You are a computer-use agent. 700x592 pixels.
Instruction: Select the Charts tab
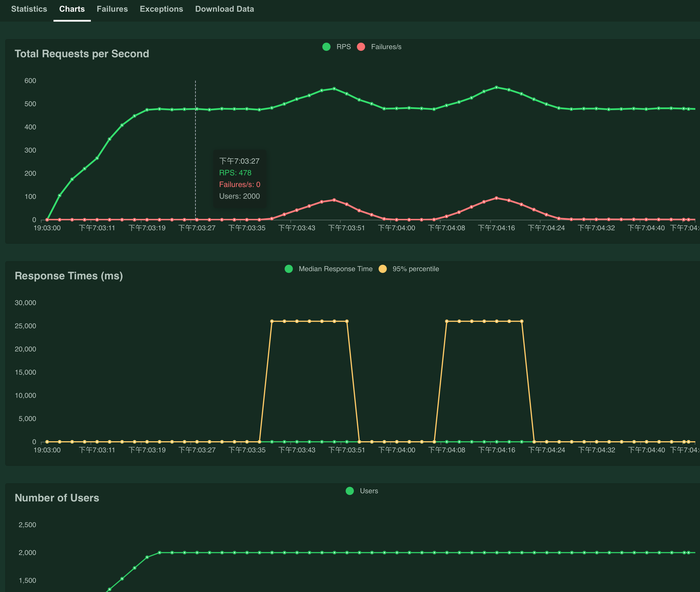point(72,9)
